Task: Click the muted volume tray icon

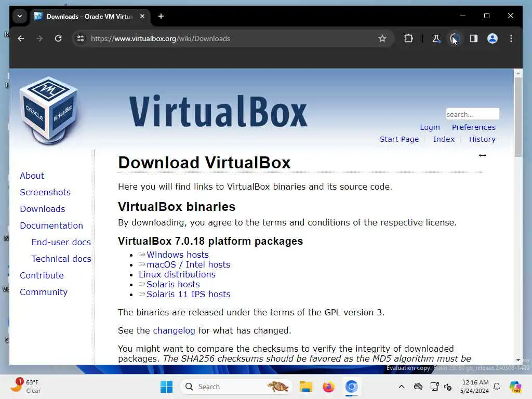Action: tap(448, 387)
